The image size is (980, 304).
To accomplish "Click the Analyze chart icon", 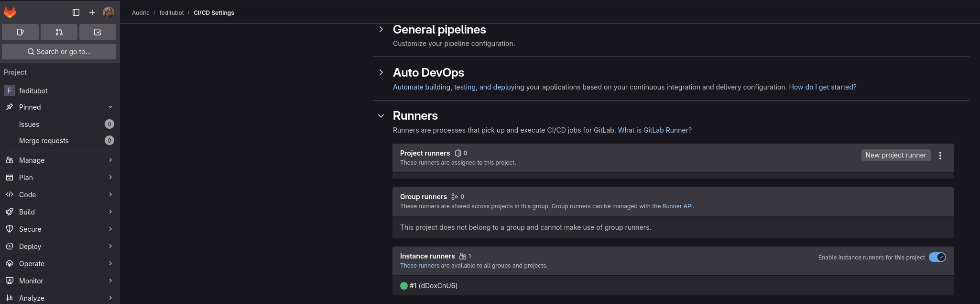I will pyautogui.click(x=10, y=298).
